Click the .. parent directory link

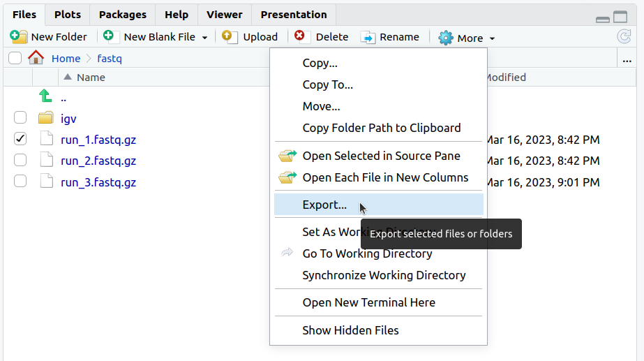63,98
